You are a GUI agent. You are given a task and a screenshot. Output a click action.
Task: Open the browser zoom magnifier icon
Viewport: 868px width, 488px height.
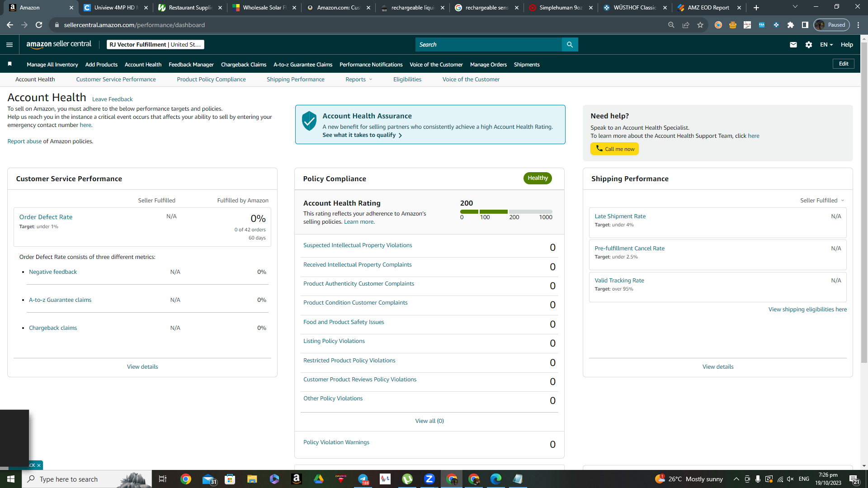click(671, 25)
